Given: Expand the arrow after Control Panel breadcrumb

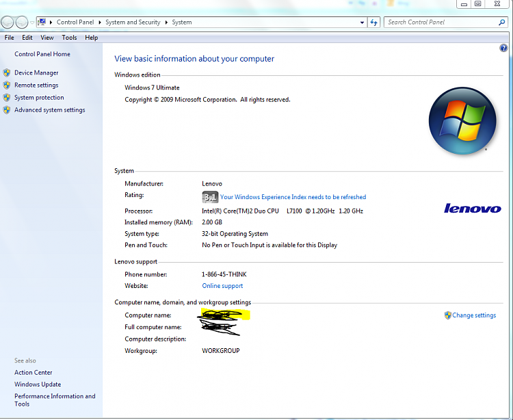Looking at the screenshot, I should [100, 23].
